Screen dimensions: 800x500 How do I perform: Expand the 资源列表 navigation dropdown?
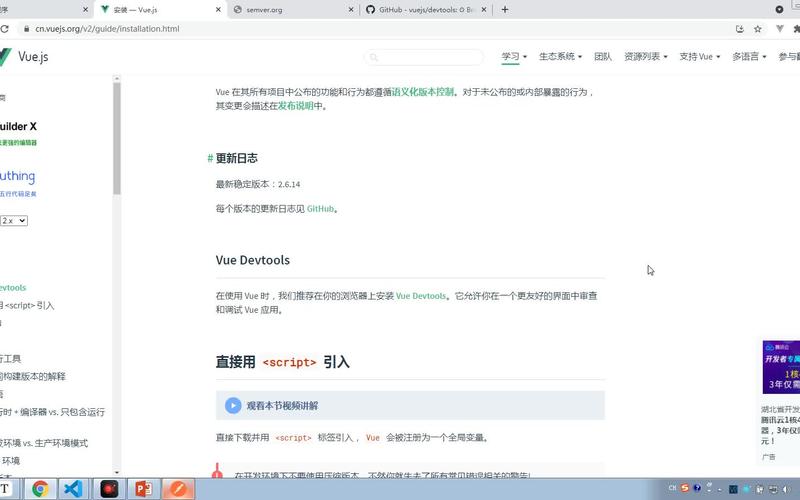tap(645, 57)
